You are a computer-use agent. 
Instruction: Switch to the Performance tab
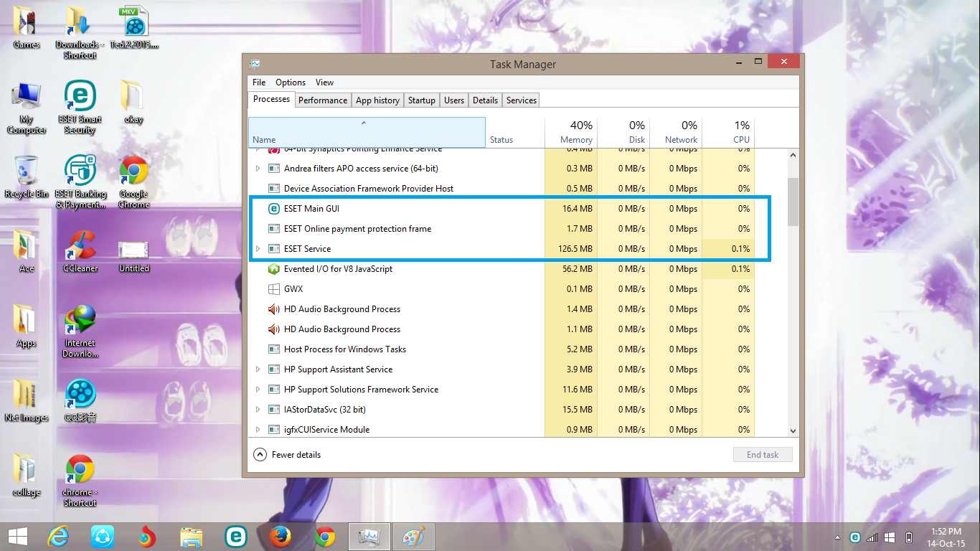(x=323, y=100)
